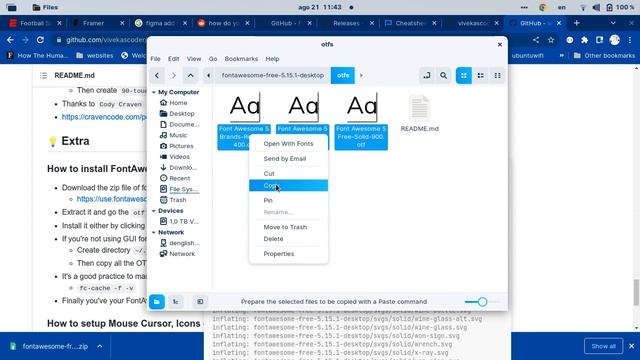The width and height of the screenshot is (640, 360).
Task: Go back in file manager history
Action: pos(157,76)
